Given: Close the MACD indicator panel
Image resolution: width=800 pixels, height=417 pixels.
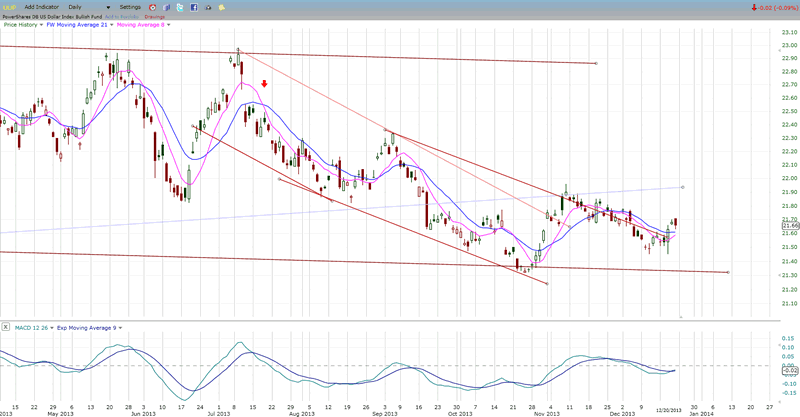Looking at the screenshot, I should click(x=5, y=327).
